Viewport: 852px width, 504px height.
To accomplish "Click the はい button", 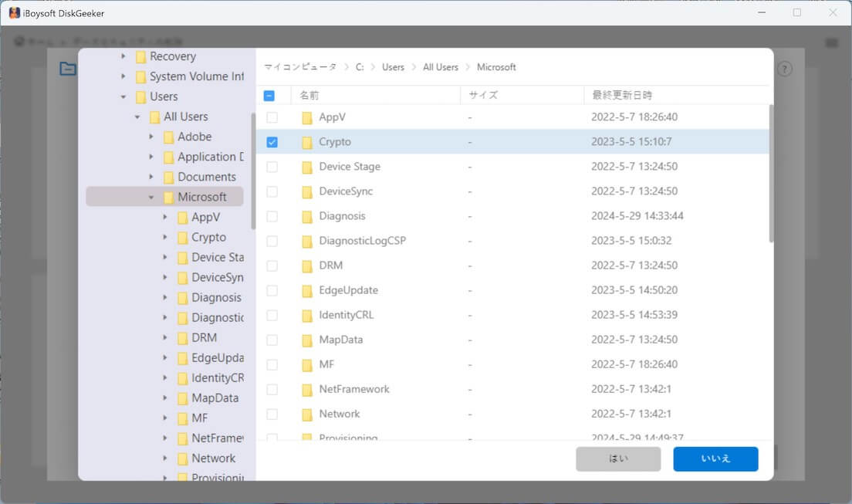I will 618,459.
